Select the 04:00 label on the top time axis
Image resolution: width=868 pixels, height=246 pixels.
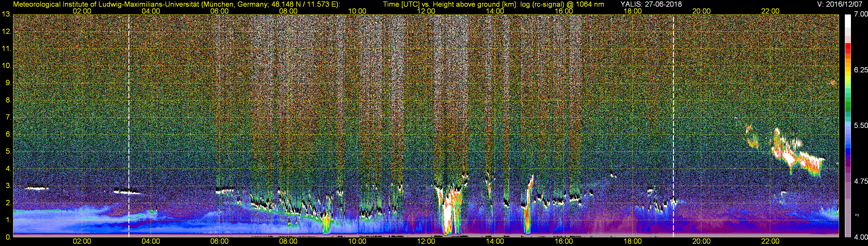click(x=151, y=11)
